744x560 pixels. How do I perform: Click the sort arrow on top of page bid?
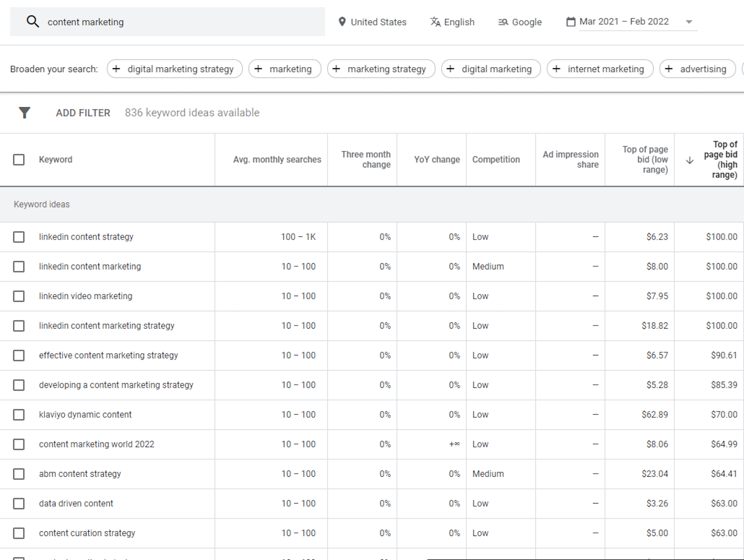690,160
